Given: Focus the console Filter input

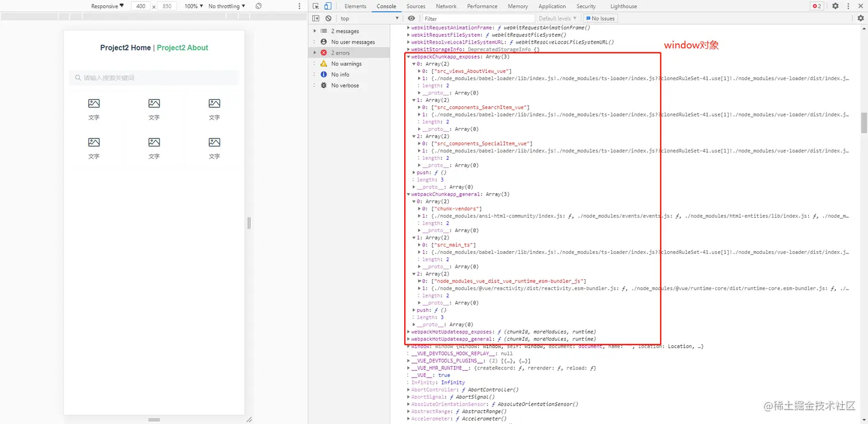Looking at the screenshot, I should click(478, 18).
